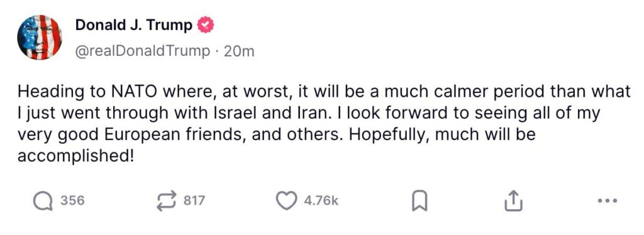View the 356 replies count
The image size is (644, 235).
click(x=72, y=201)
